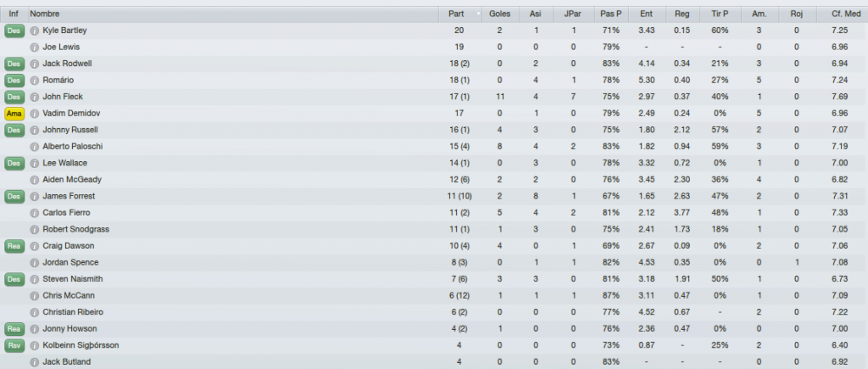Sort by the Part column arrow
Viewport: 868px width, 369px height.
click(x=478, y=14)
